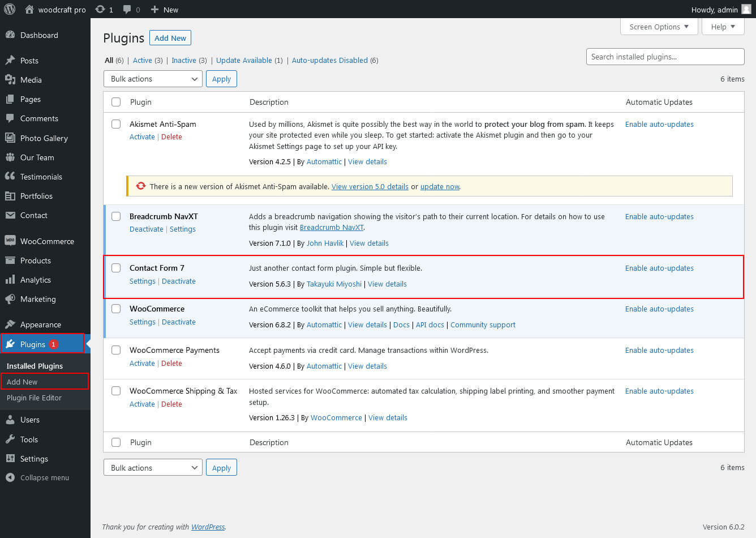Open the updates icon in admin bar
756x538 pixels.
pyautogui.click(x=100, y=9)
